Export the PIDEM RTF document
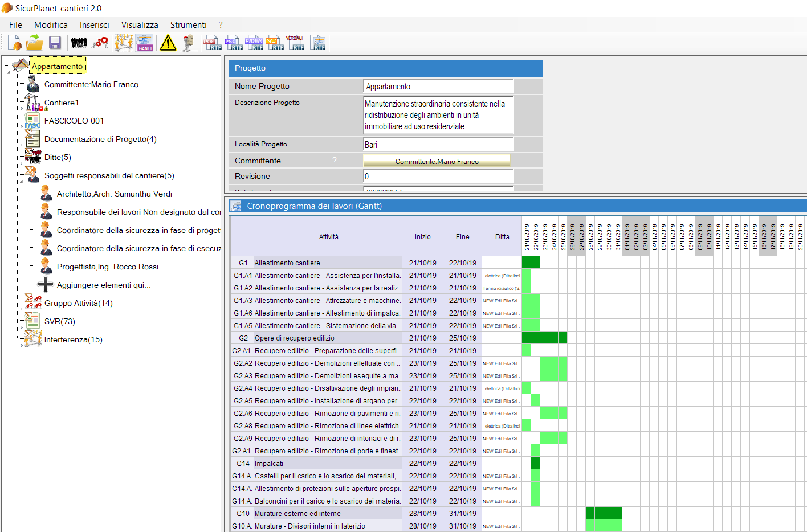The height and width of the screenshot is (532, 807). (x=254, y=43)
